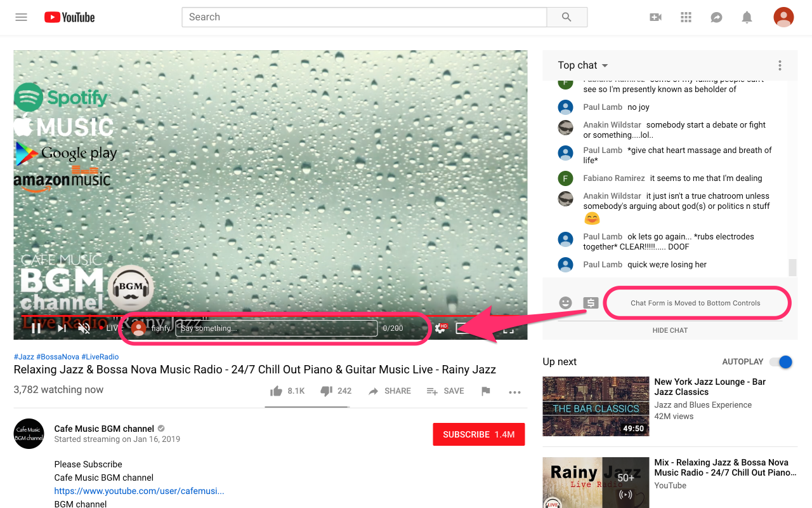This screenshot has height=508, width=812.
Task: Dislike the video with 242 dislikes
Action: (336, 391)
